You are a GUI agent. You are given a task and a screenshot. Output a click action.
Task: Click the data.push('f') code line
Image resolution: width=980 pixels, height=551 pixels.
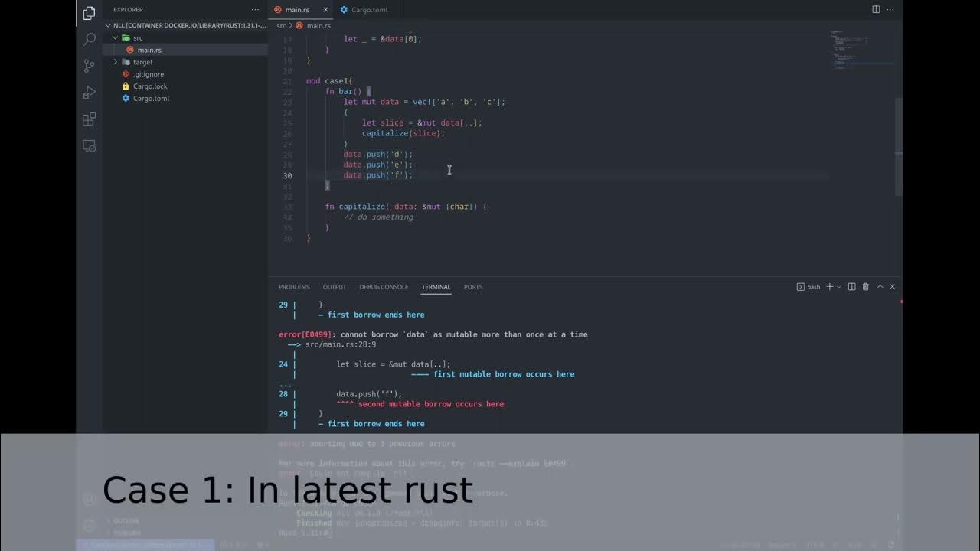point(378,175)
